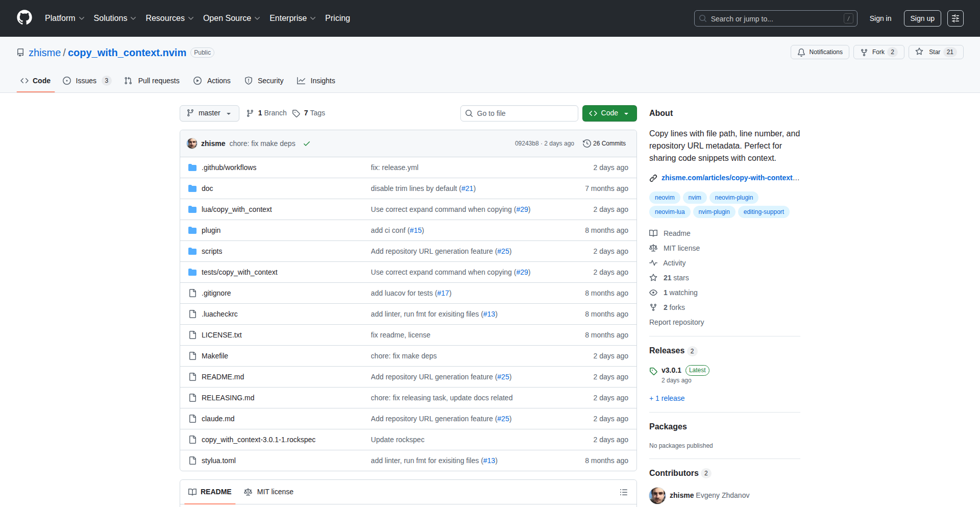Expand the master branch dropdown
This screenshot has width=980, height=507.
click(x=209, y=113)
